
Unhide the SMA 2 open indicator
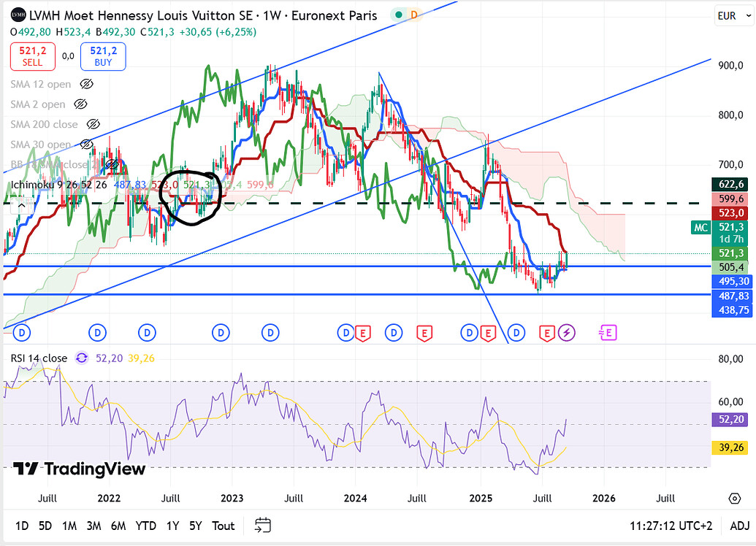coord(81,104)
